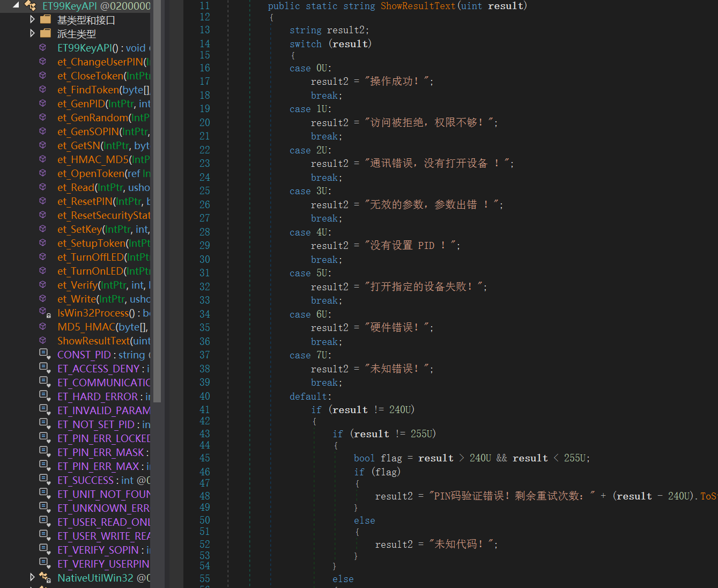Click method icon beside et_SetKey
718x588 pixels.
43,229
